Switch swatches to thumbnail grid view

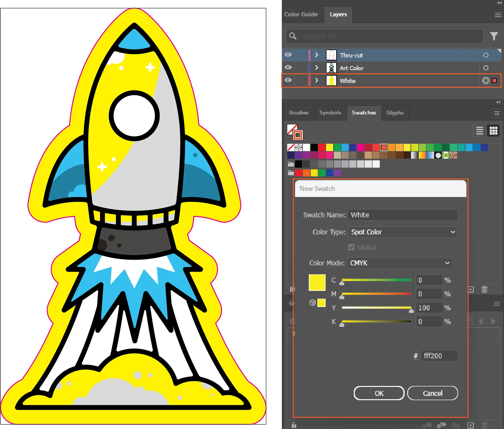coord(493,131)
